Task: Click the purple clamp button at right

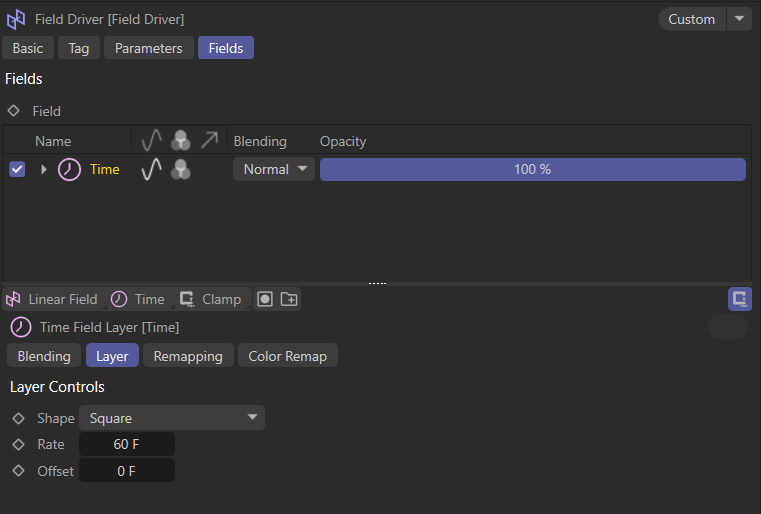Action: tap(740, 299)
